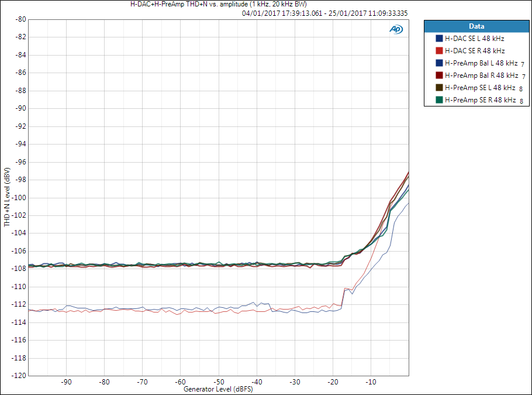Click the 8 beside H-PreAmp SE R entry
The image size is (532, 395).
[x=521, y=101]
